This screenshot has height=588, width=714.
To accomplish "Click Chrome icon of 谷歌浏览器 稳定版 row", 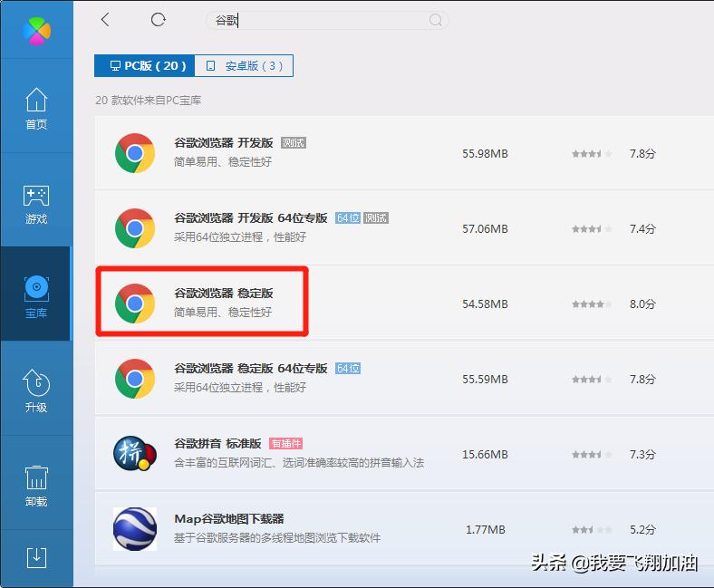I will (135, 304).
